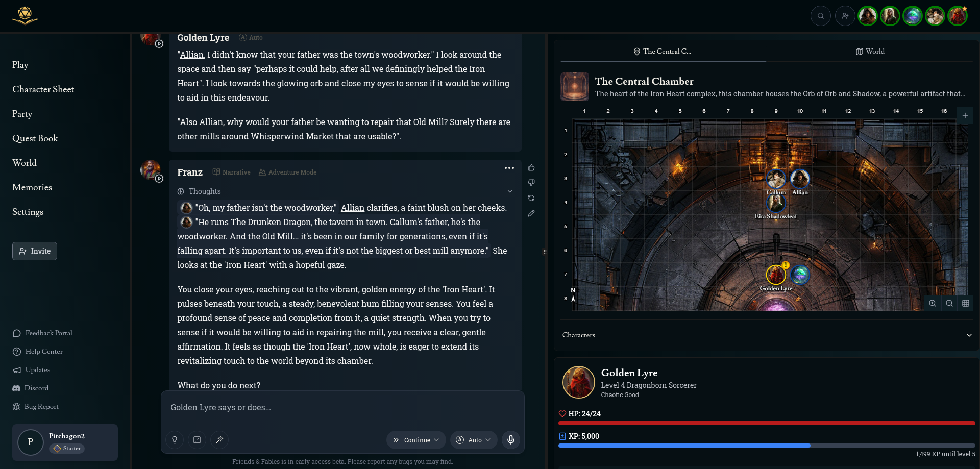
Task: Click the lightbulb suggestion icon
Action: coord(175,440)
